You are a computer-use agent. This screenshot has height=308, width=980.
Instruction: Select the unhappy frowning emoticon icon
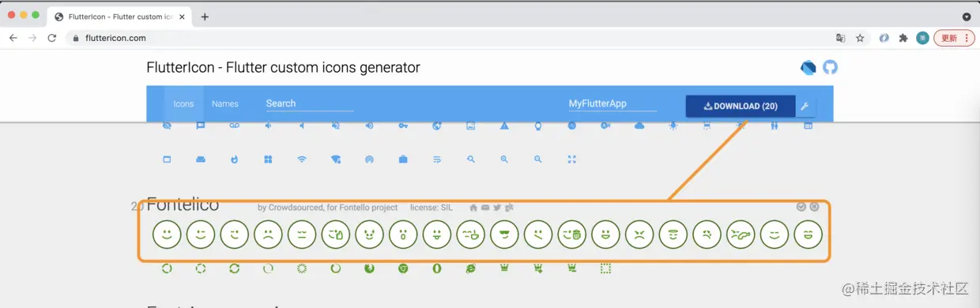(x=268, y=235)
